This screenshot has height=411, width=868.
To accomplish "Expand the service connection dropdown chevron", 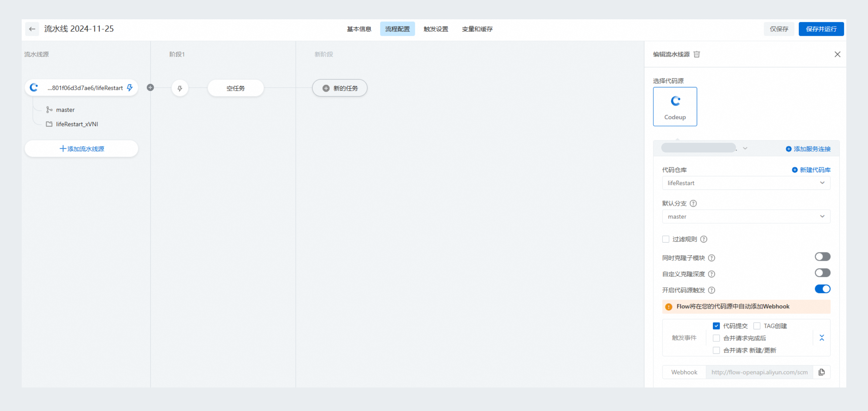I will coord(745,149).
